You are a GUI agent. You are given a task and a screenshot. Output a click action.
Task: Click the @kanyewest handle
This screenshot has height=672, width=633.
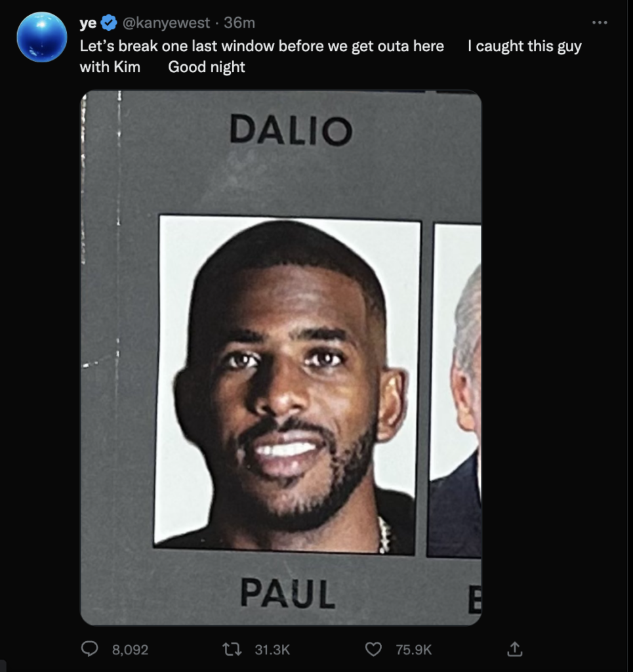[x=166, y=23]
